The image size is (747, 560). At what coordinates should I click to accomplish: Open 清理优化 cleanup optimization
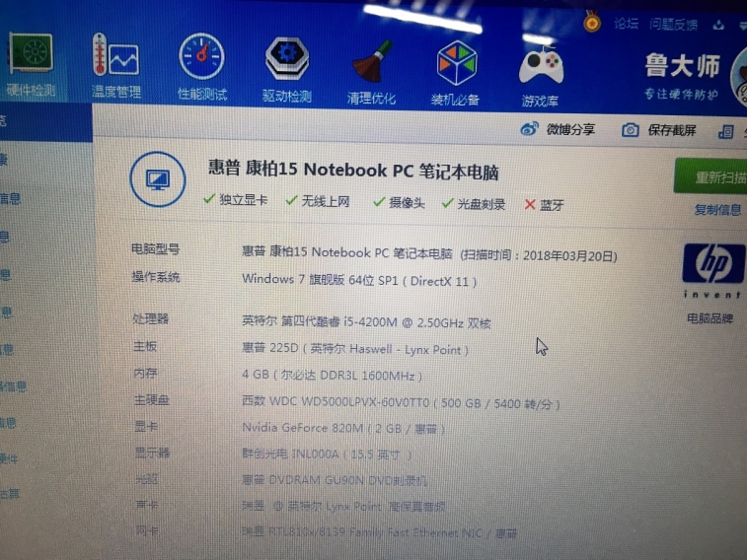click(371, 72)
